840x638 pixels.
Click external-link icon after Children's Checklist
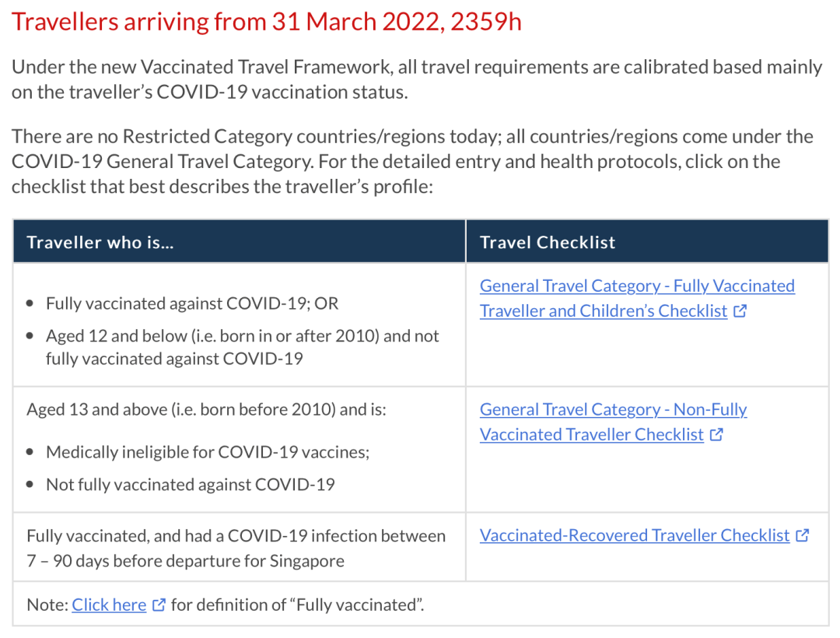coord(740,311)
